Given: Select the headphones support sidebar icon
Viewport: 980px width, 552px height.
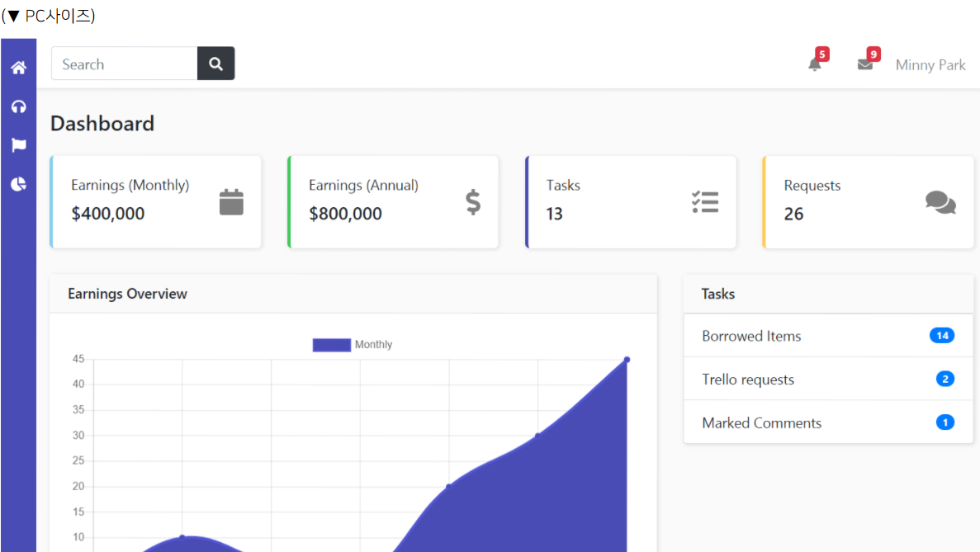Looking at the screenshot, I should pyautogui.click(x=19, y=106).
